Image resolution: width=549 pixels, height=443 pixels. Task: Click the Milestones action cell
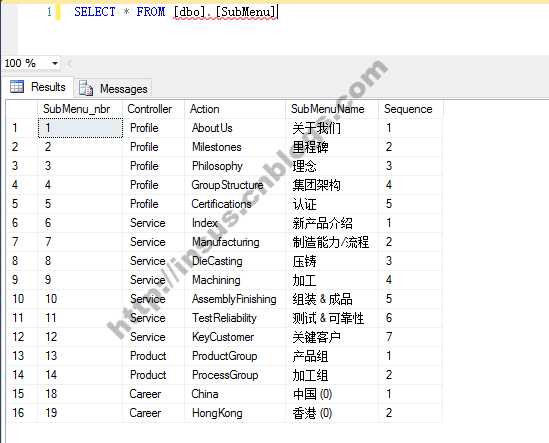click(x=235, y=147)
